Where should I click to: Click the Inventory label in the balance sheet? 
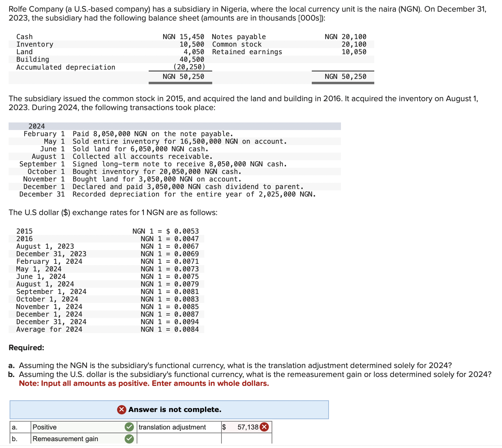(35, 44)
